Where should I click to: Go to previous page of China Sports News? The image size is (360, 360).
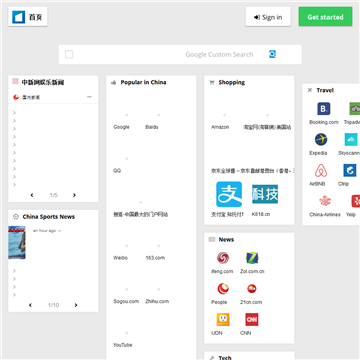[x=30, y=305]
